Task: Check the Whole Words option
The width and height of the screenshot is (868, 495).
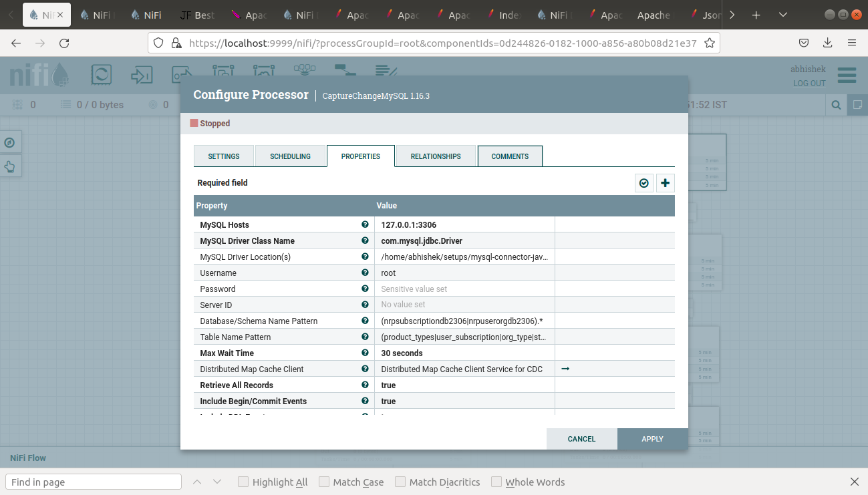Action: tap(496, 481)
